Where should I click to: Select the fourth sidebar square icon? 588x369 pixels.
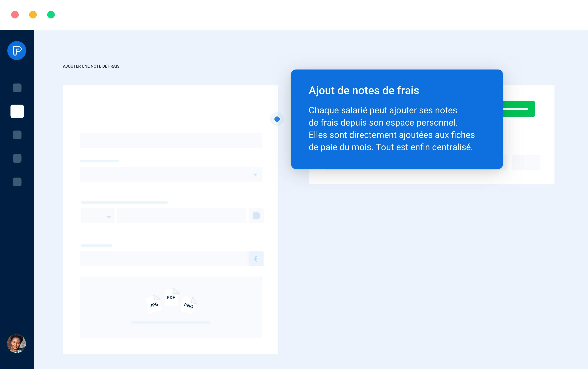[17, 158]
